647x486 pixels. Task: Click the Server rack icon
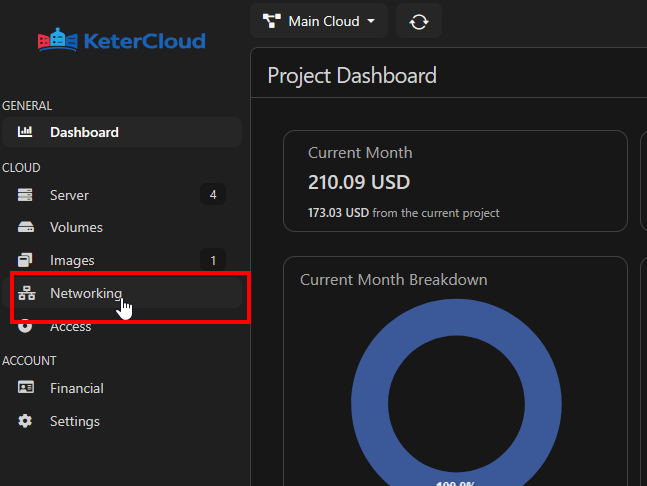point(25,195)
